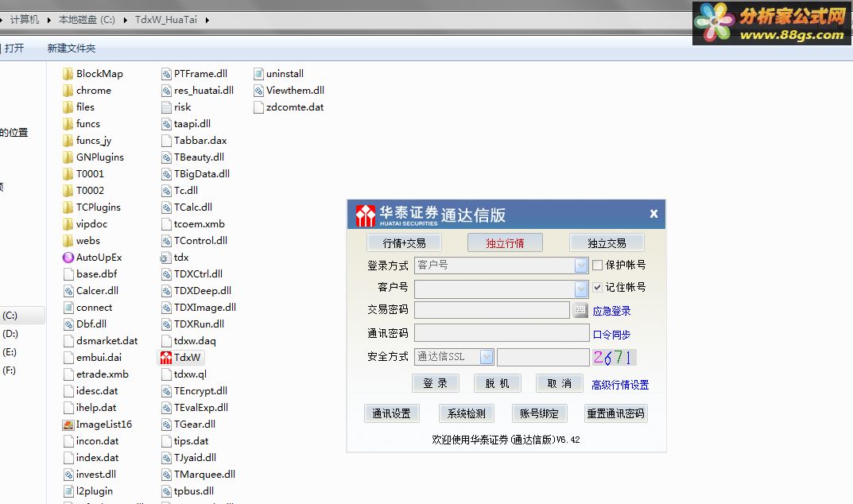Select the GNPlugins folder icon
Image resolution: width=853 pixels, height=504 pixels.
click(x=68, y=157)
